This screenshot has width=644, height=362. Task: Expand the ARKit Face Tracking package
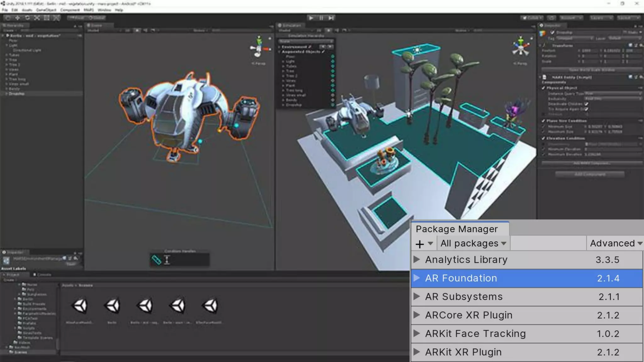pyautogui.click(x=417, y=333)
